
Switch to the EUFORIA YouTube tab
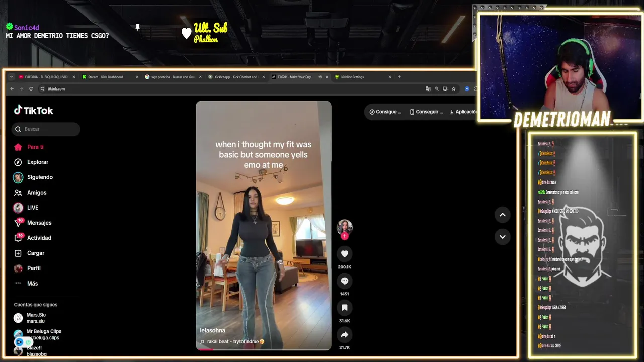coord(46,77)
